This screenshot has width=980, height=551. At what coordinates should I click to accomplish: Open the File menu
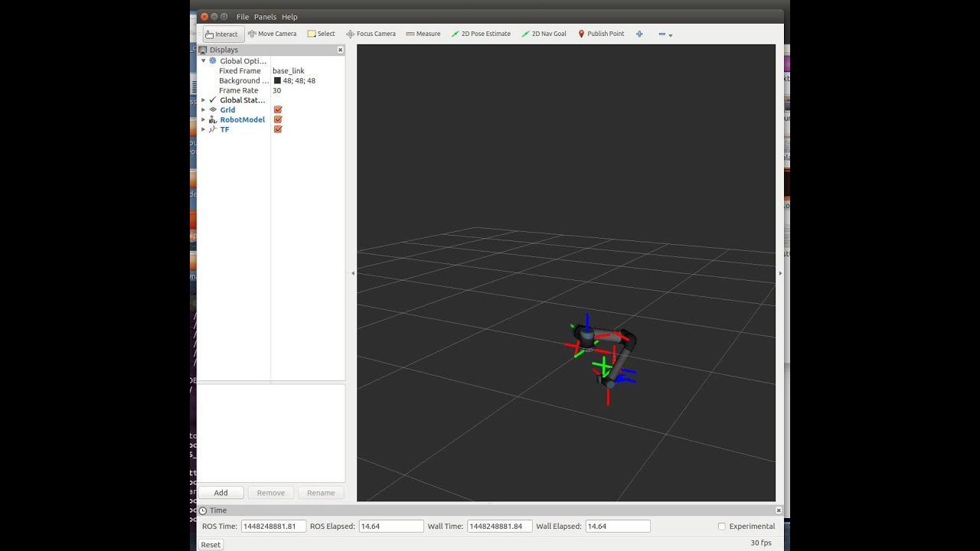[243, 17]
